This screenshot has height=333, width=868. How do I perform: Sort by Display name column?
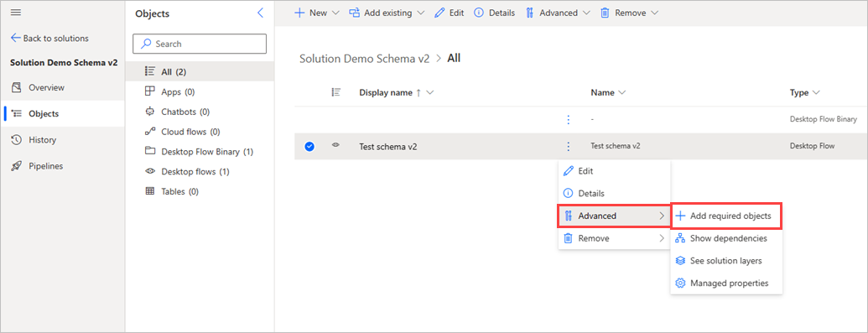pyautogui.click(x=396, y=92)
